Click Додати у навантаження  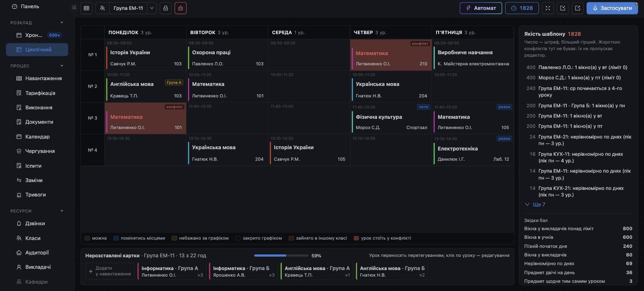click(110, 271)
